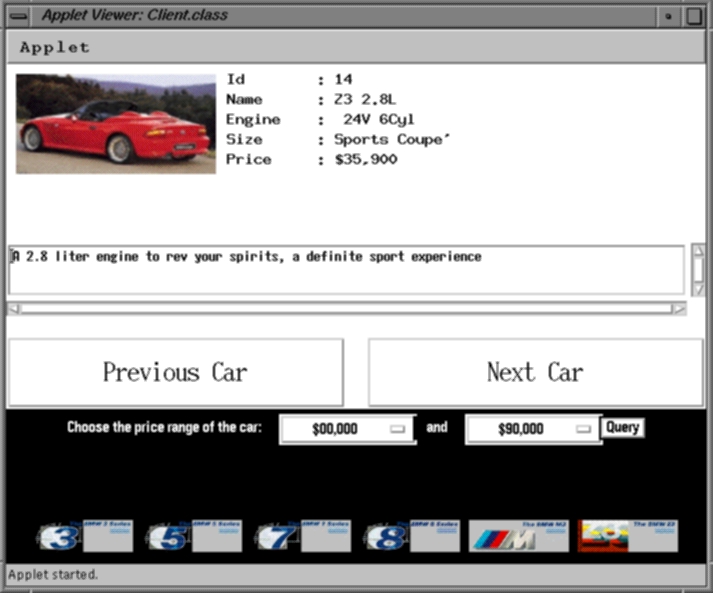Click the minimize dot in title bar
Image resolution: width=713 pixels, height=593 pixels.
[x=668, y=16]
